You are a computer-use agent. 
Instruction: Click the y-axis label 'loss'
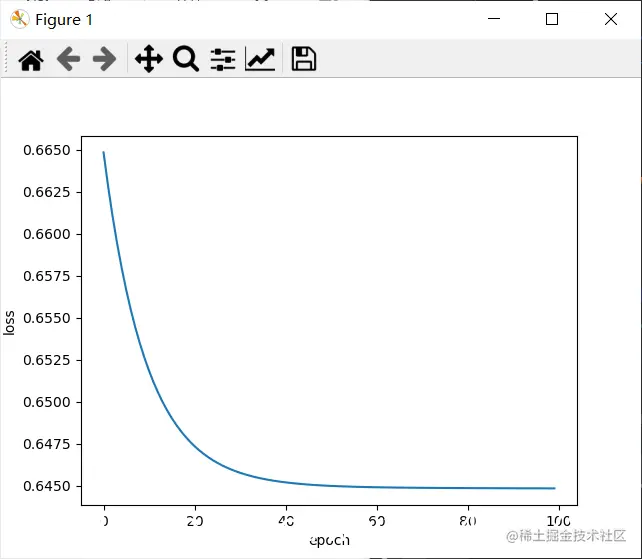coord(9,323)
